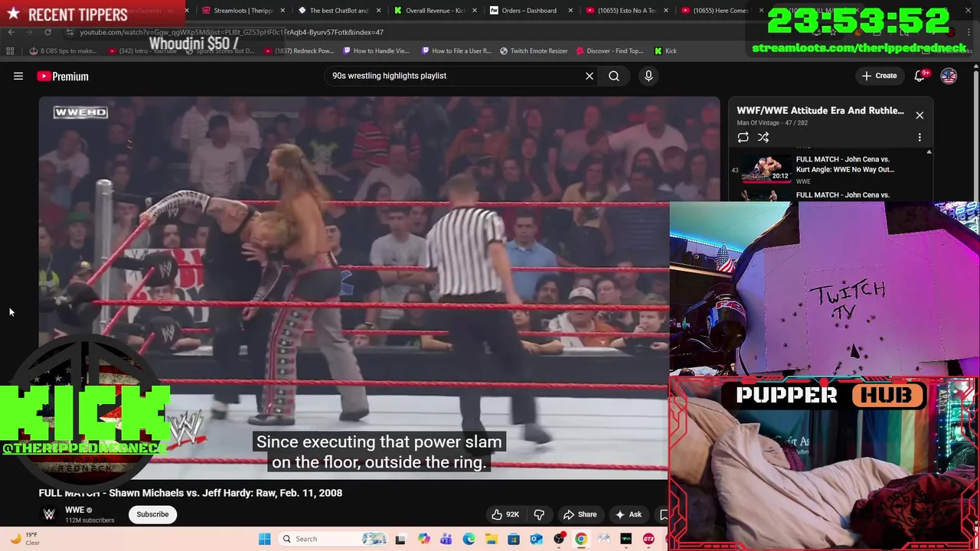This screenshot has height=551, width=980.
Task: Open Microsoft Edge on the taskbar
Action: point(469,539)
